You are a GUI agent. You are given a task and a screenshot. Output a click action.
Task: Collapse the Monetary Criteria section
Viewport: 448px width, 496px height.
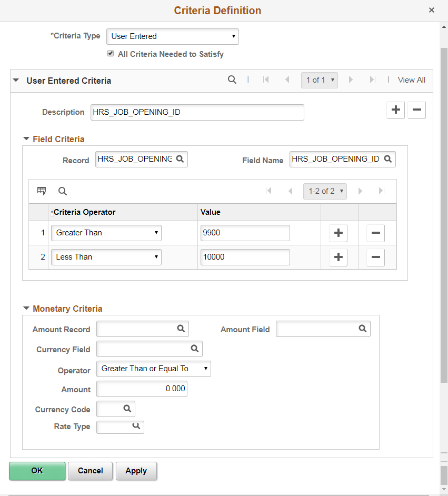26,309
